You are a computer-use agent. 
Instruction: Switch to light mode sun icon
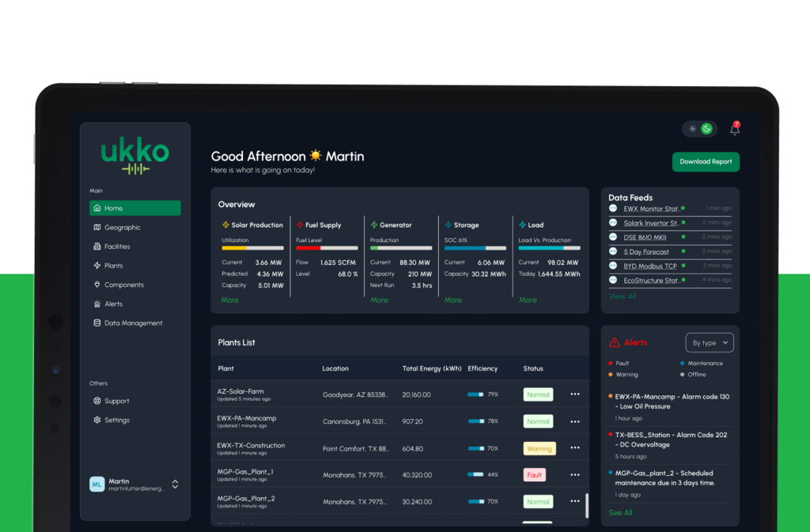(x=693, y=129)
